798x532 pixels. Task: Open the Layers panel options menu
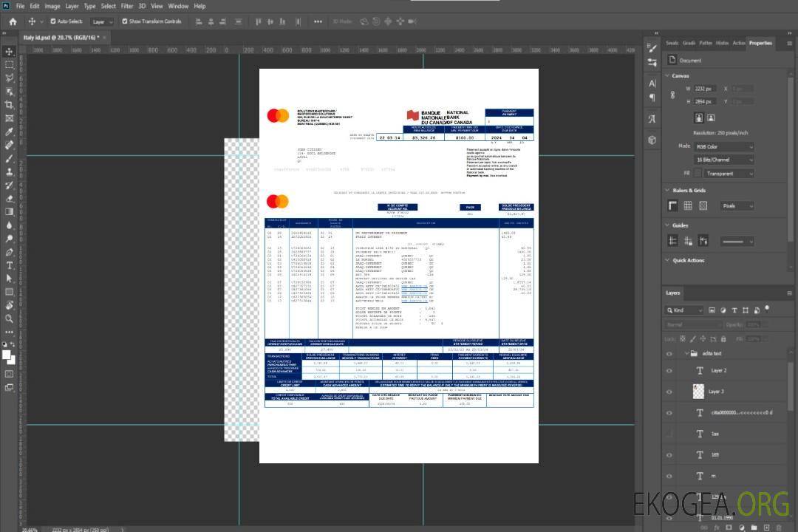coord(790,293)
